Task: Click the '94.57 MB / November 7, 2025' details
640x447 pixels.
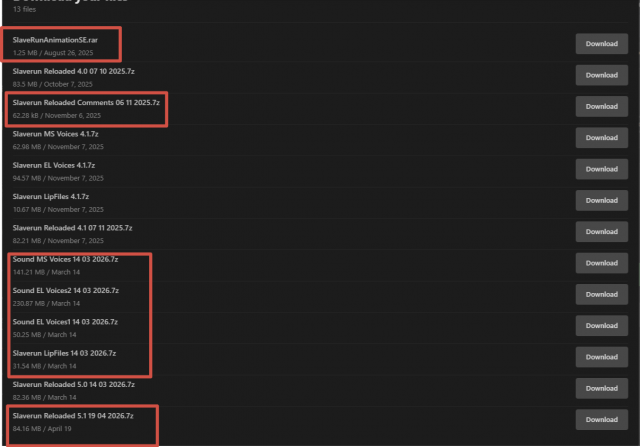Action: (58, 178)
